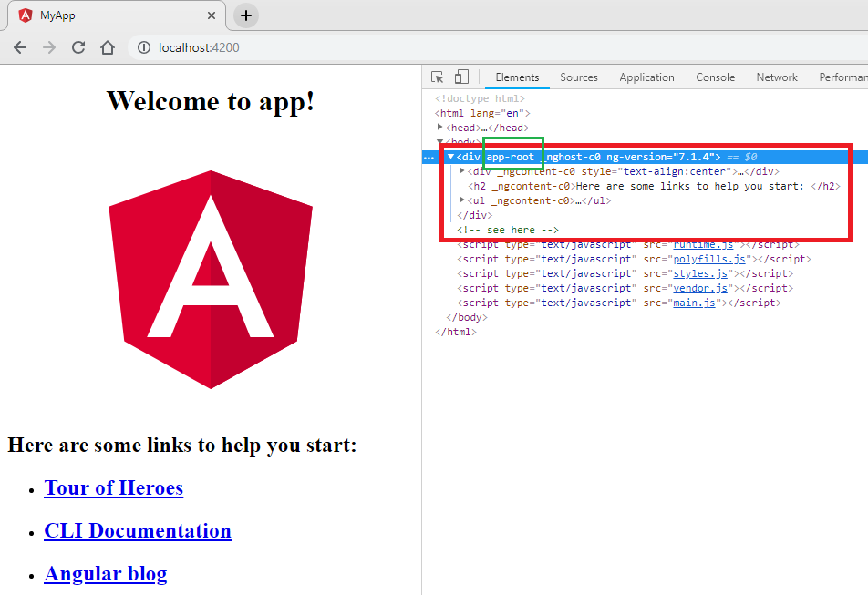Open main.js source link
This screenshot has height=595, width=868.
click(x=694, y=303)
